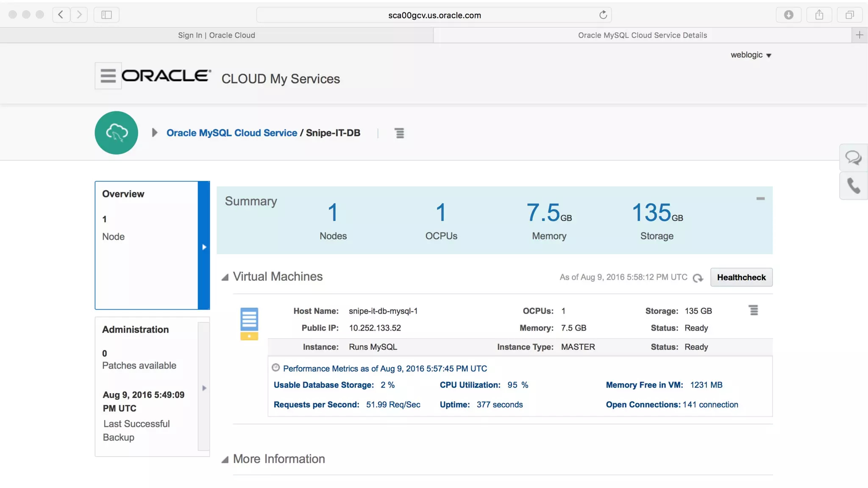This screenshot has width=868, height=488.
Task: Switch to Sign In Oracle Cloud tab
Action: (217, 35)
